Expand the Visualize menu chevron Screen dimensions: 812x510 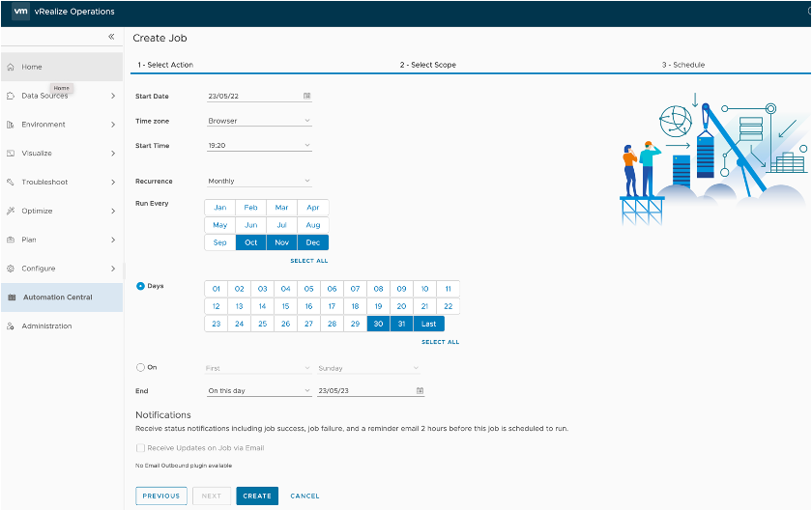113,154
